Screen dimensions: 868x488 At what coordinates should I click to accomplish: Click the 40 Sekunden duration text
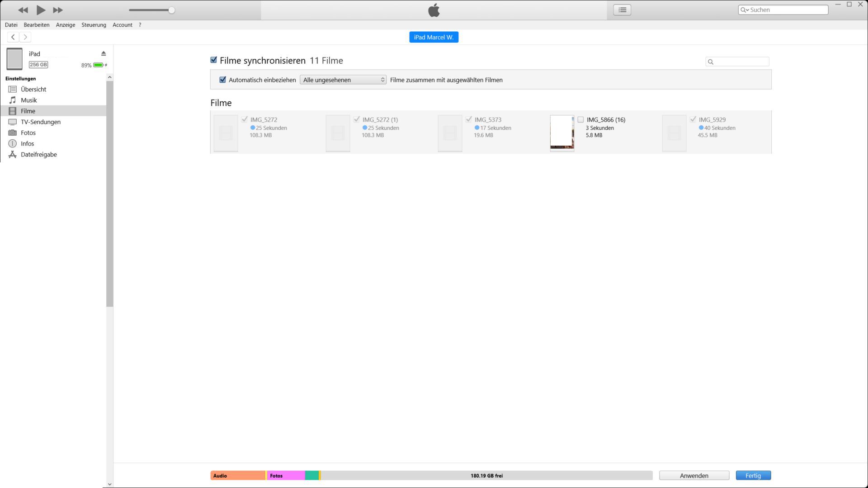[720, 128]
